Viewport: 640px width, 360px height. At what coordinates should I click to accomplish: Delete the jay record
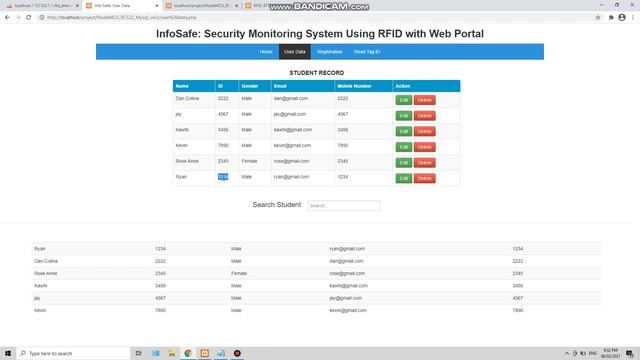424,116
